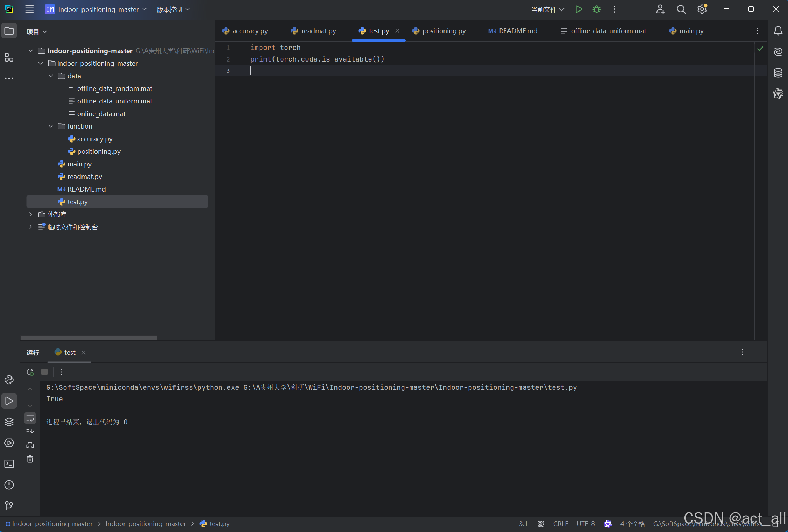The height and width of the screenshot is (532, 788).
Task: Expand the 外部库 node
Action: [x=30, y=214]
